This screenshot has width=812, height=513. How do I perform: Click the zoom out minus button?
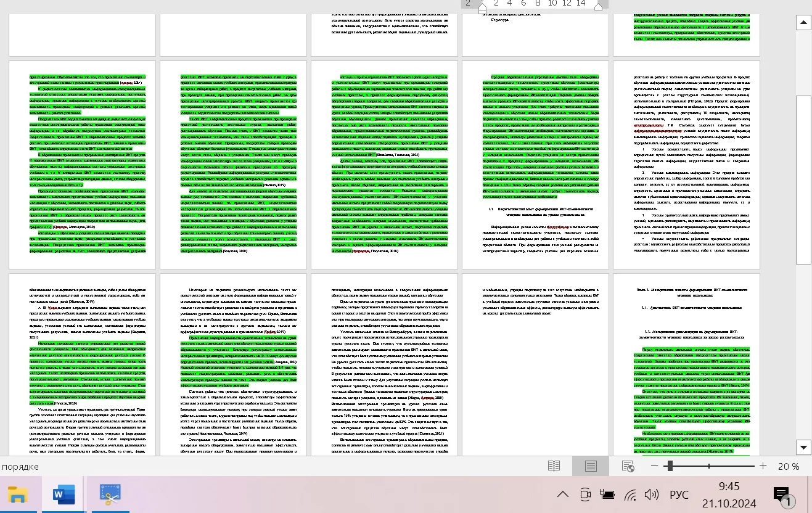pyautogui.click(x=655, y=467)
